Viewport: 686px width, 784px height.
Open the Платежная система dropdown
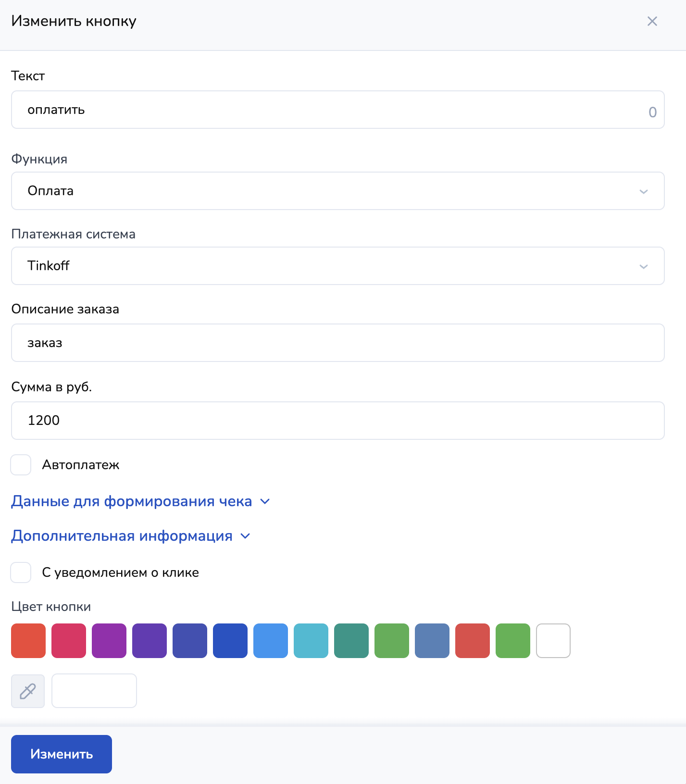click(337, 266)
